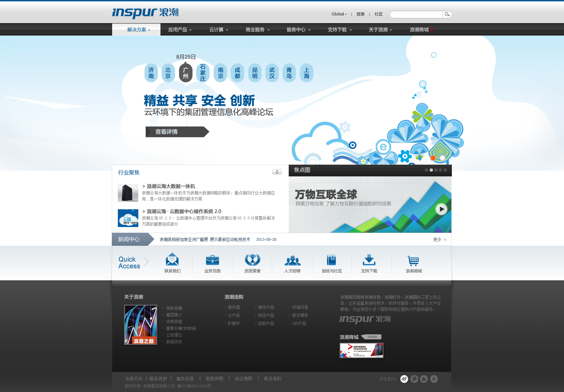Image resolution: width=564 pixels, height=392 pixels.
Task: Select the fifth 焦点图 slide dot
Action: (x=445, y=170)
